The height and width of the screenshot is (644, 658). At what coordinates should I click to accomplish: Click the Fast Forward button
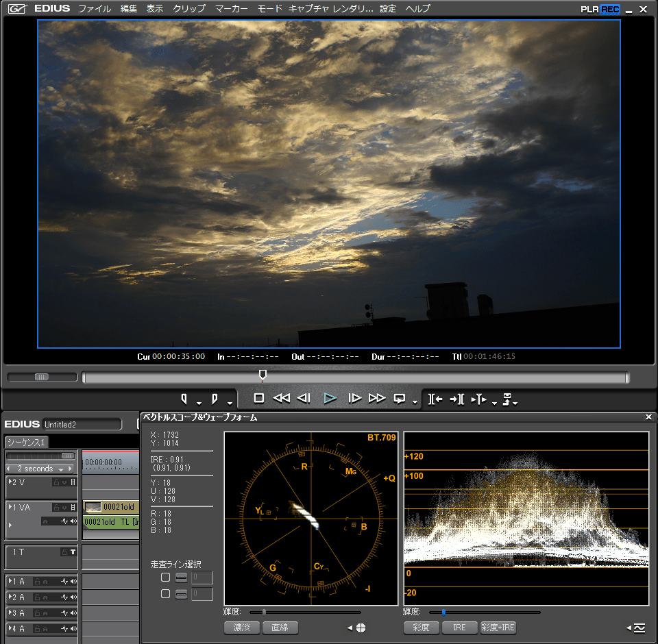point(377,398)
